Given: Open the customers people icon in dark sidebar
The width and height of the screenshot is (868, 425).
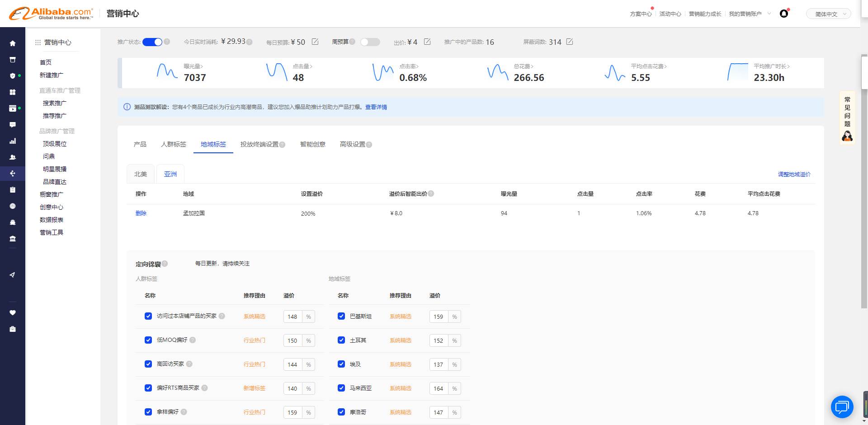Looking at the screenshot, I should click(x=13, y=157).
